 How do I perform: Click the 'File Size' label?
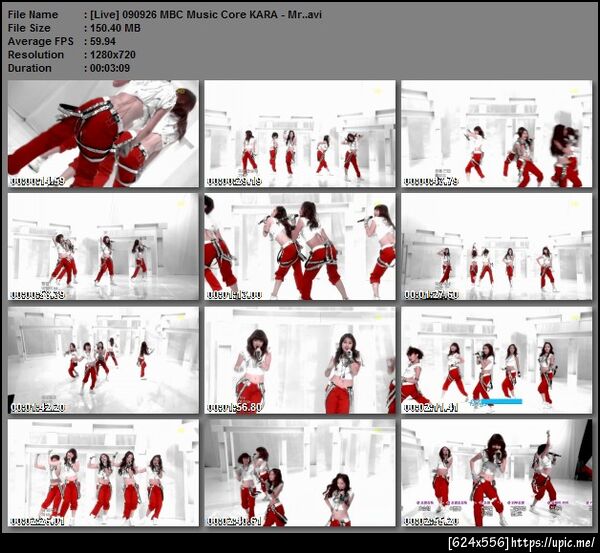(29, 28)
